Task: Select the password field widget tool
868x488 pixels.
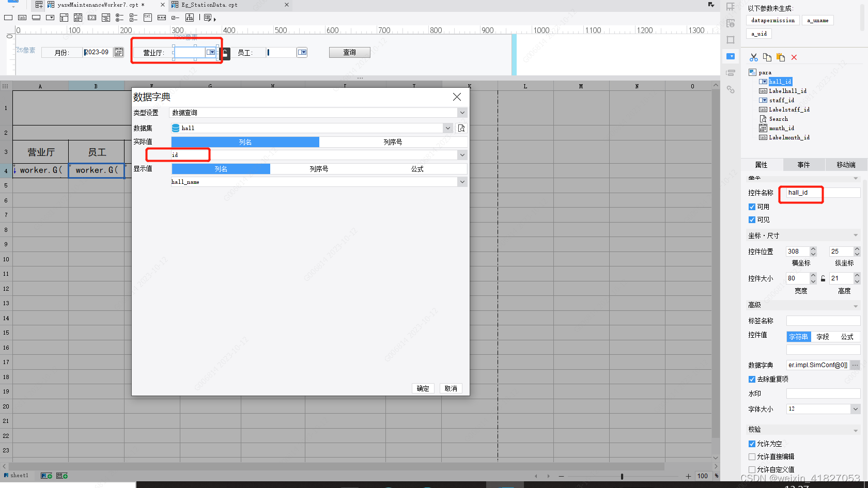Action: (162, 18)
